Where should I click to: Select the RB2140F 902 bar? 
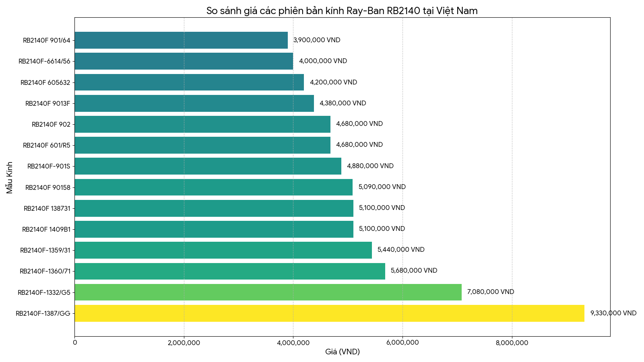point(202,124)
